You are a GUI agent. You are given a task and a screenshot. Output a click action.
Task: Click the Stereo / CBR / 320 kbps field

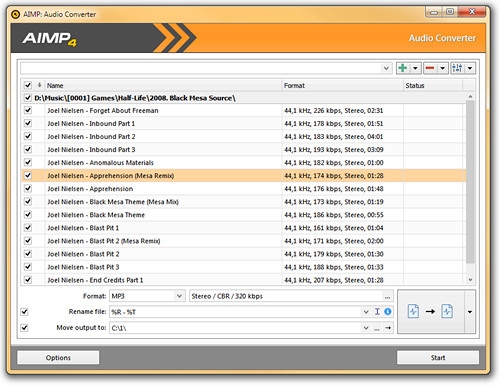(x=286, y=296)
